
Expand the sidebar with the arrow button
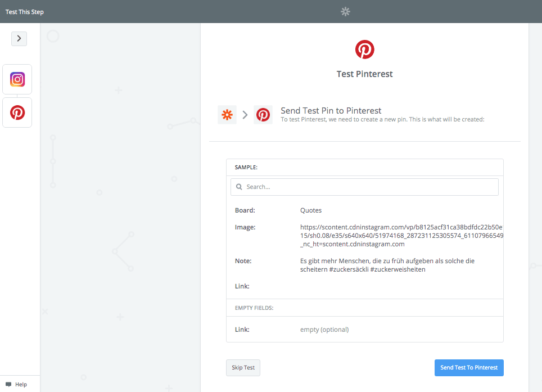coord(19,38)
